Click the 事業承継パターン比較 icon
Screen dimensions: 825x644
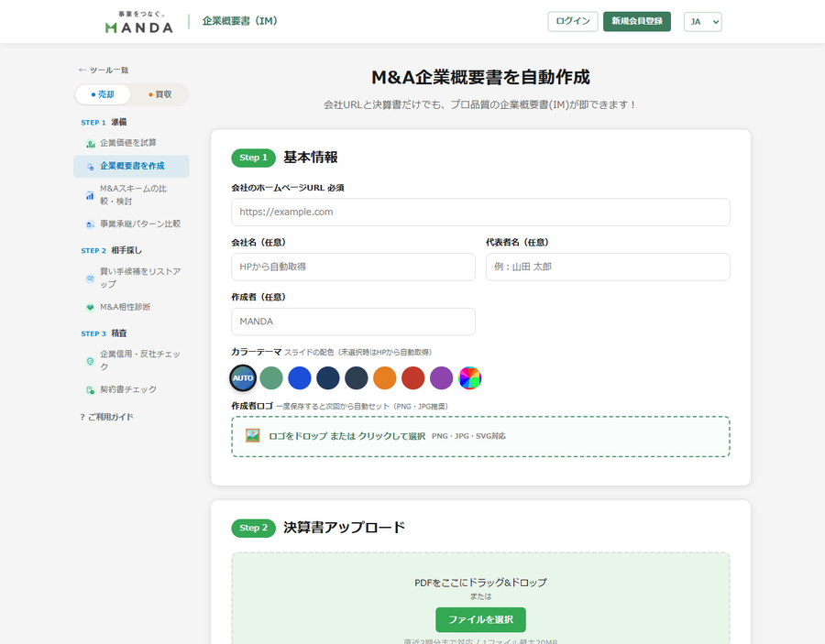click(x=91, y=224)
